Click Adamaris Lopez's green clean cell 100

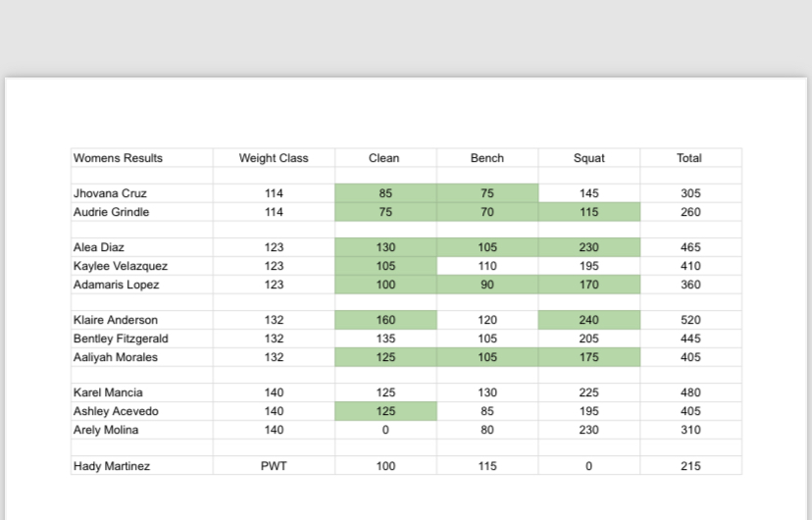coord(385,285)
